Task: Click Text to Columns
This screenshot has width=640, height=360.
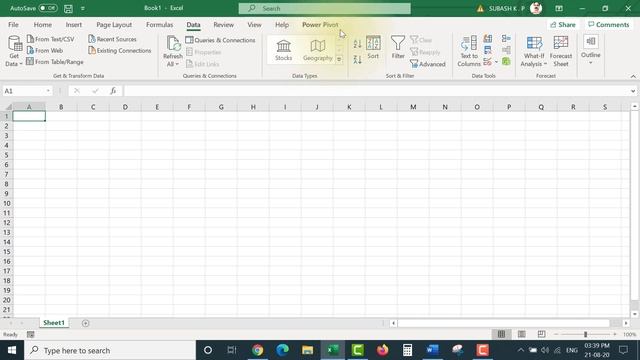Action: point(469,51)
